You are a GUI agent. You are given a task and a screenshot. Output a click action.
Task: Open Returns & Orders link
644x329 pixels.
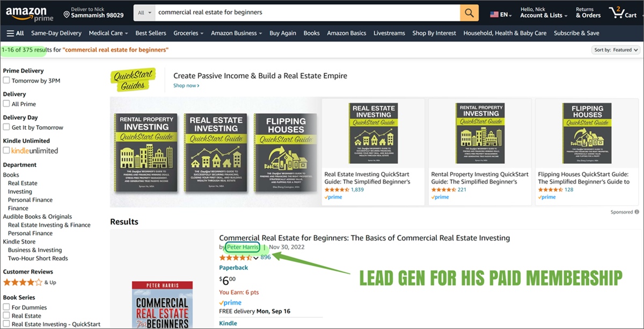point(588,12)
